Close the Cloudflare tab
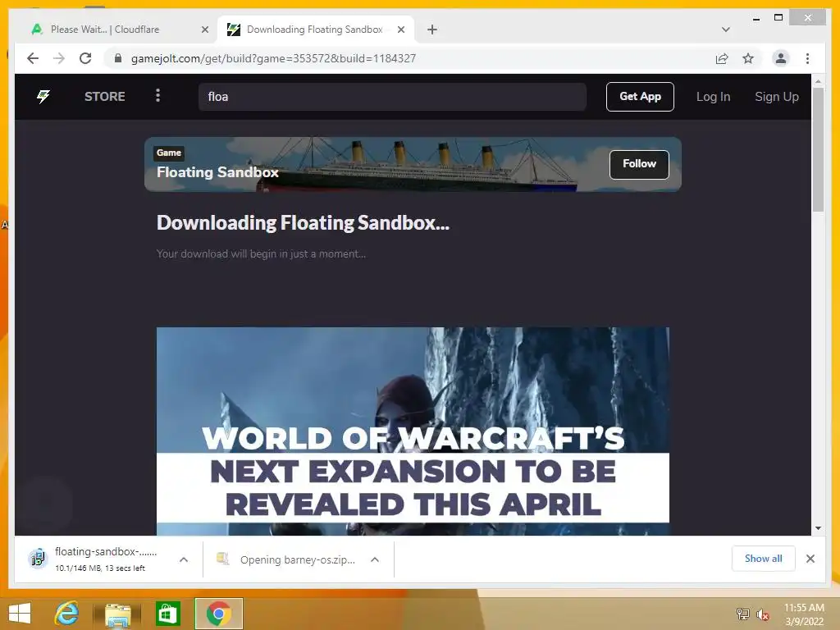840x630 pixels. pos(204,30)
